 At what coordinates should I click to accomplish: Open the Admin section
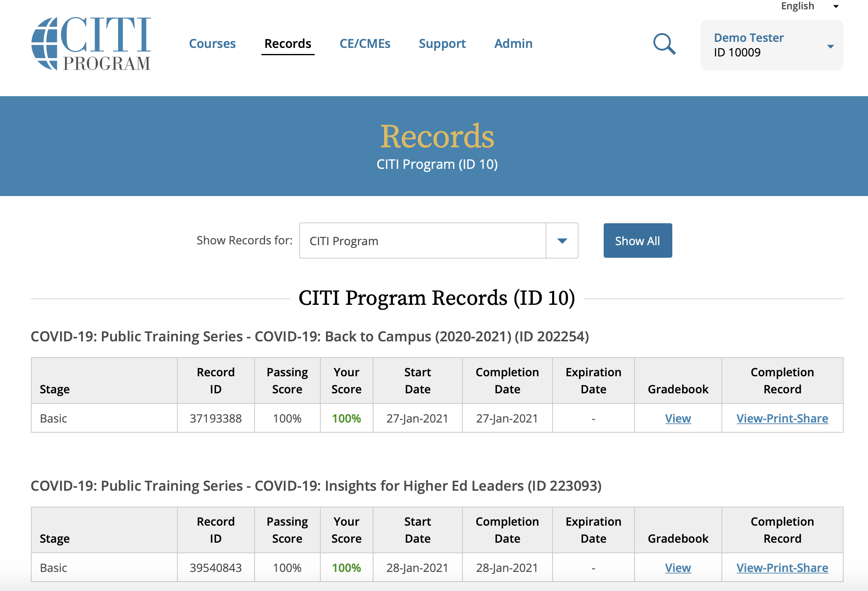pos(513,43)
